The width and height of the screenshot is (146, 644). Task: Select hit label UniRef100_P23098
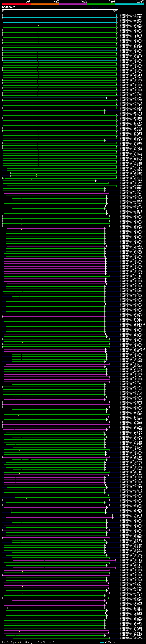point(131,613)
